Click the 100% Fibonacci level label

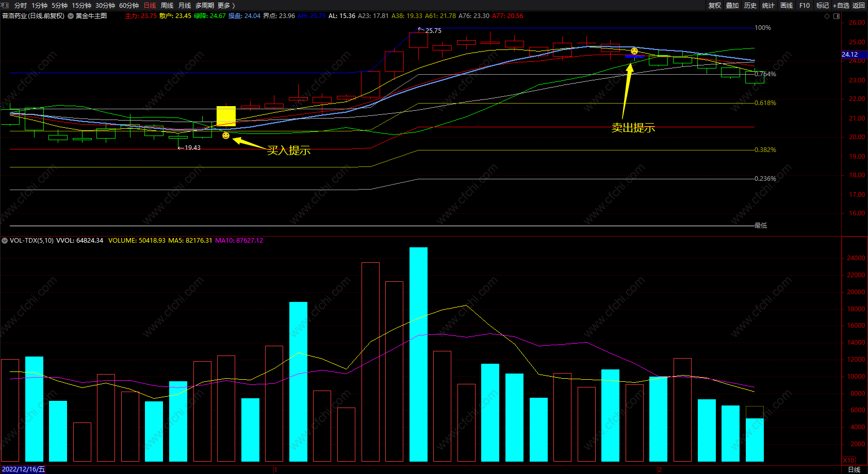(763, 28)
